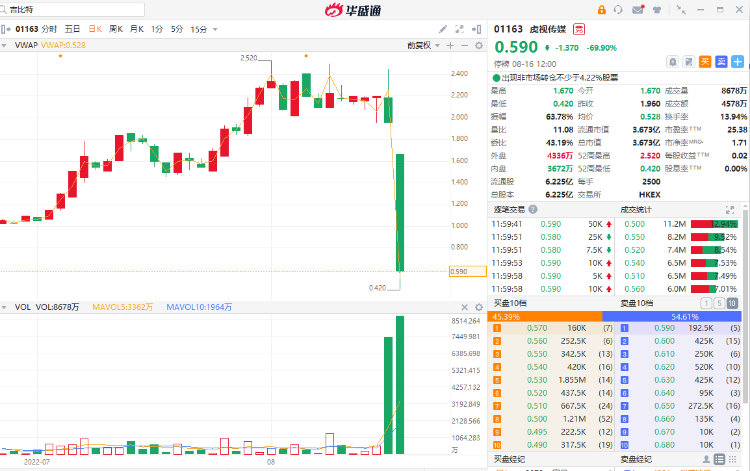Expand the VWAP indicator dropdown triangle
The image size is (750, 471).
pyautogui.click(x=4, y=45)
